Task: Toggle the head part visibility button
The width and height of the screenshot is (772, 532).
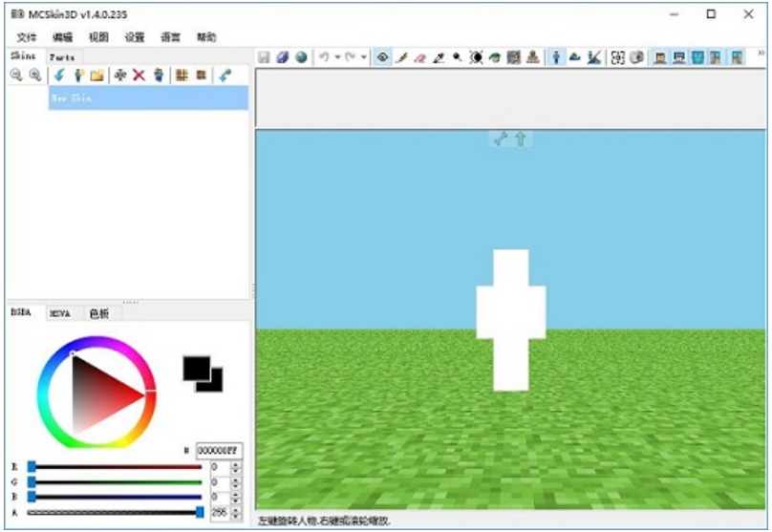Action: [660, 57]
